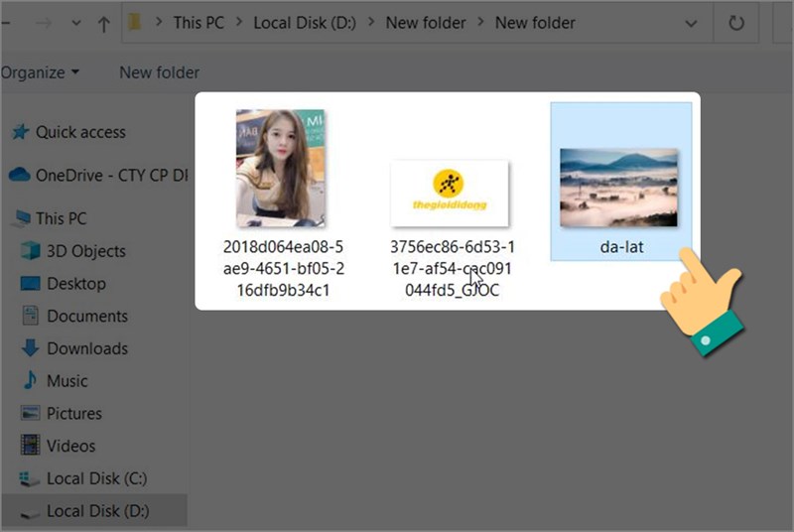Open Pictures in navigation pane
Screen dimensions: 794x532
(73, 414)
